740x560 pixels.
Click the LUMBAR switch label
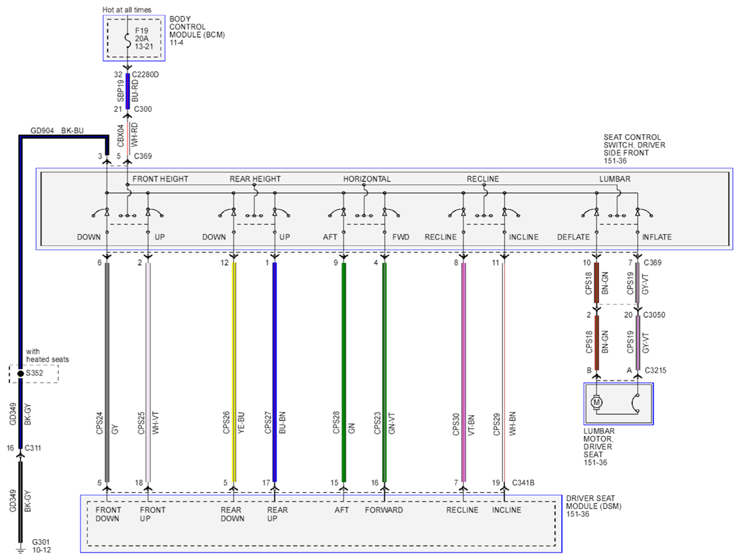point(615,179)
